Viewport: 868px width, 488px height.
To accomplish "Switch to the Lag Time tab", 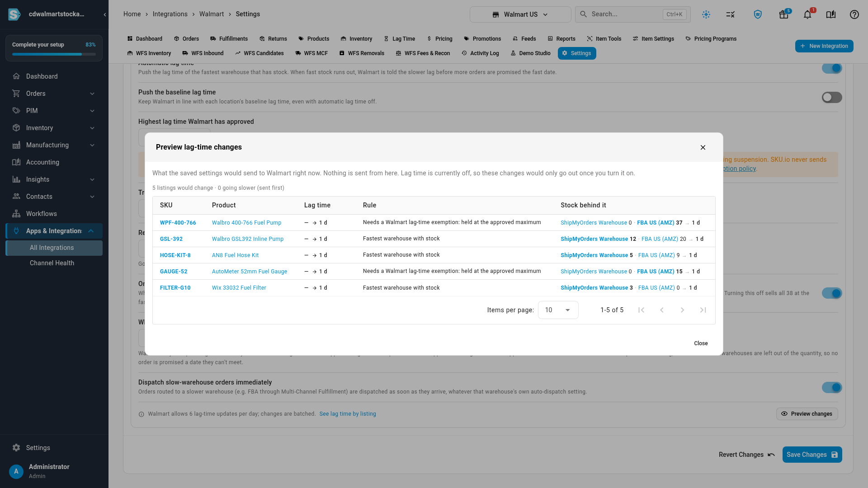I will click(399, 39).
